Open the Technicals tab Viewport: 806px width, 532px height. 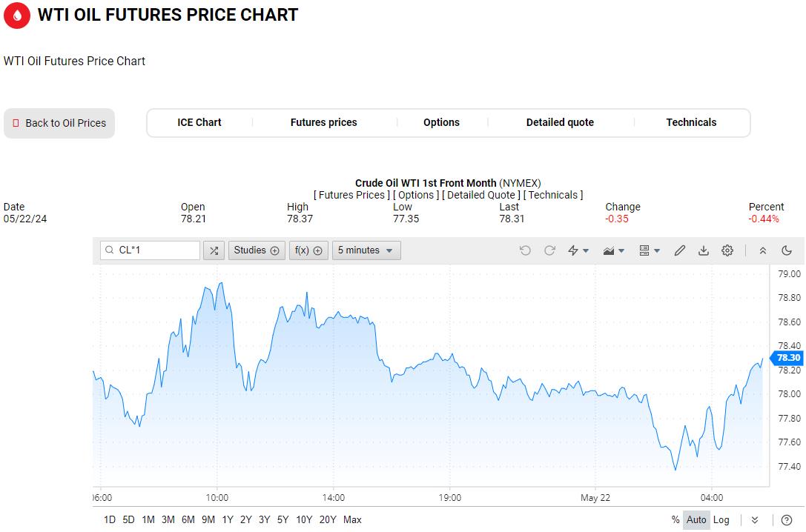click(691, 122)
